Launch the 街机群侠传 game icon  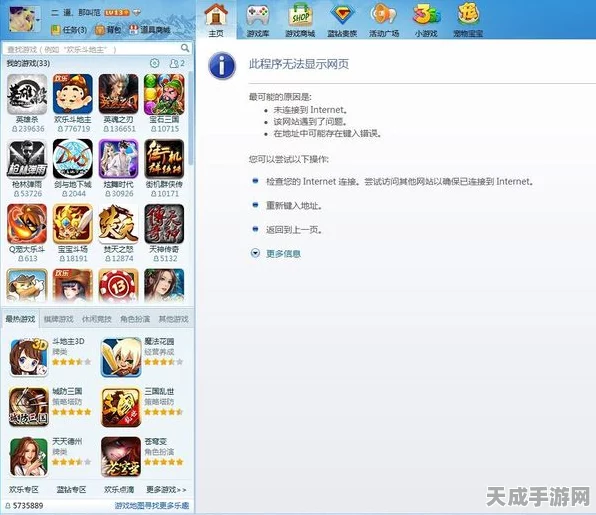[164, 159]
